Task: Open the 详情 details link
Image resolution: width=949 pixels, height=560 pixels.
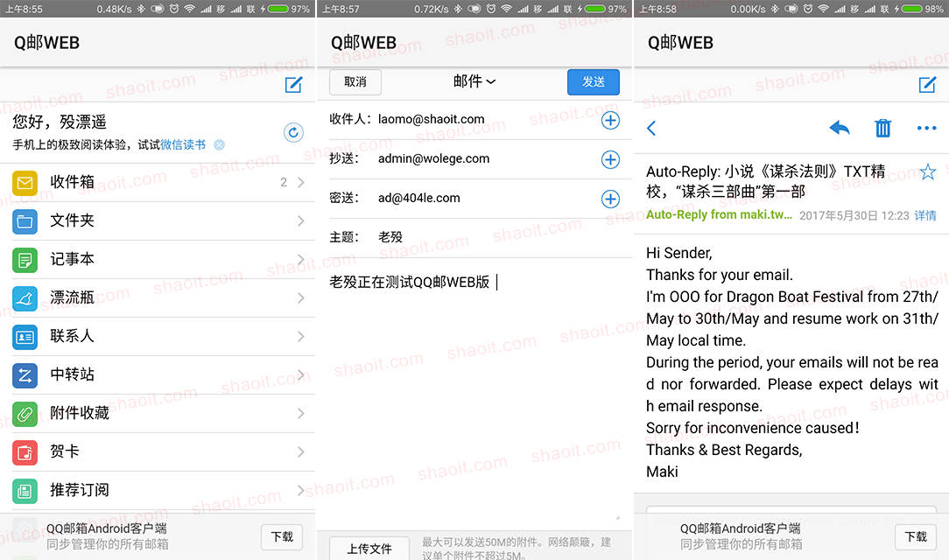Action: coord(924,215)
